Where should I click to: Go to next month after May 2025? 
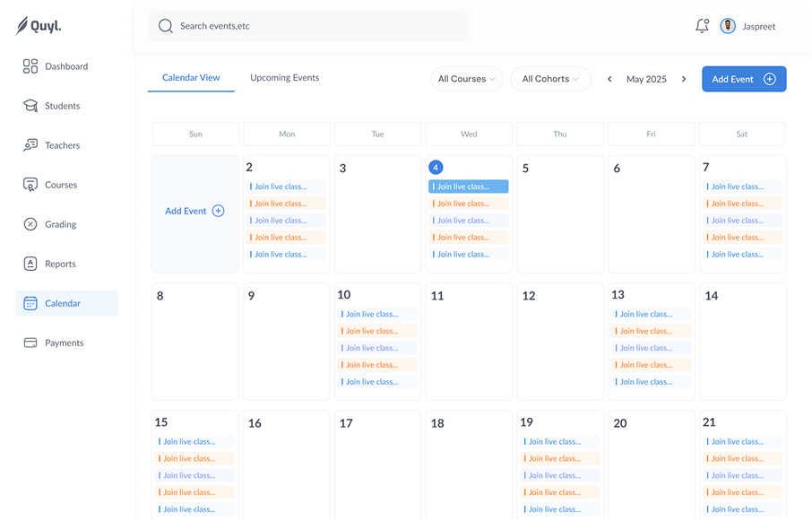tap(684, 79)
